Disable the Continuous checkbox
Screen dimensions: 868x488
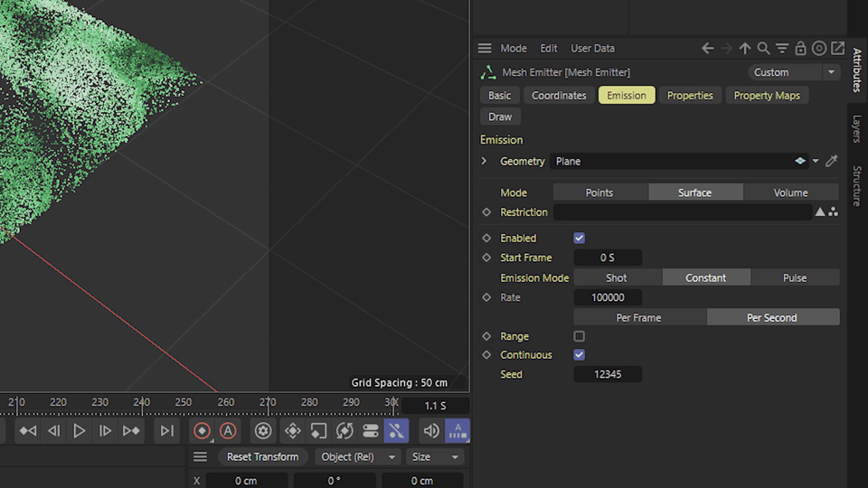[x=579, y=354]
